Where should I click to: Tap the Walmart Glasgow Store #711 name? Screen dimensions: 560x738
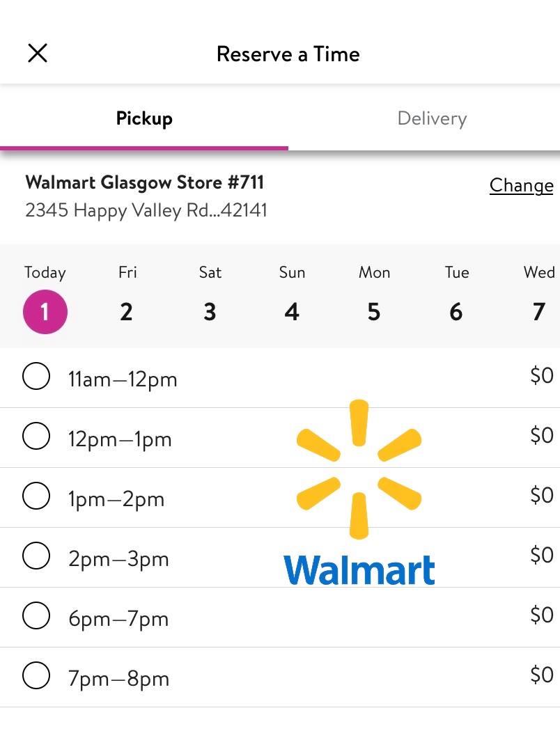click(x=145, y=182)
